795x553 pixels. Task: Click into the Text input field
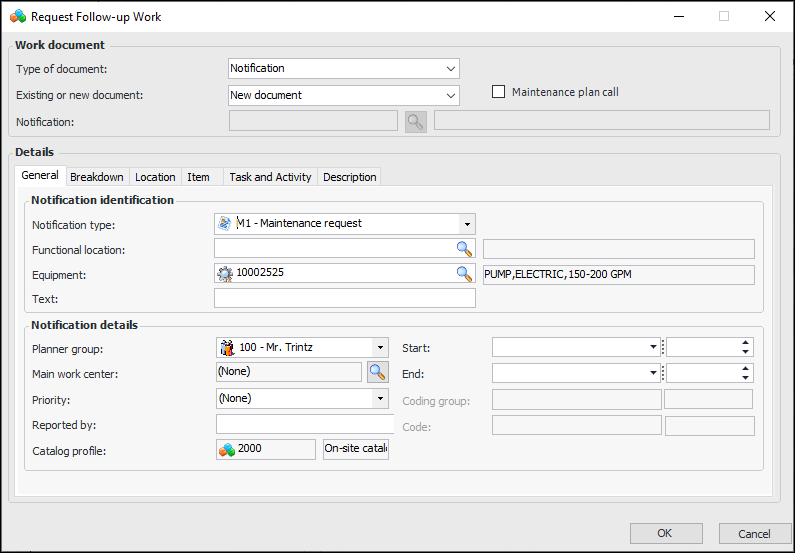click(x=344, y=298)
